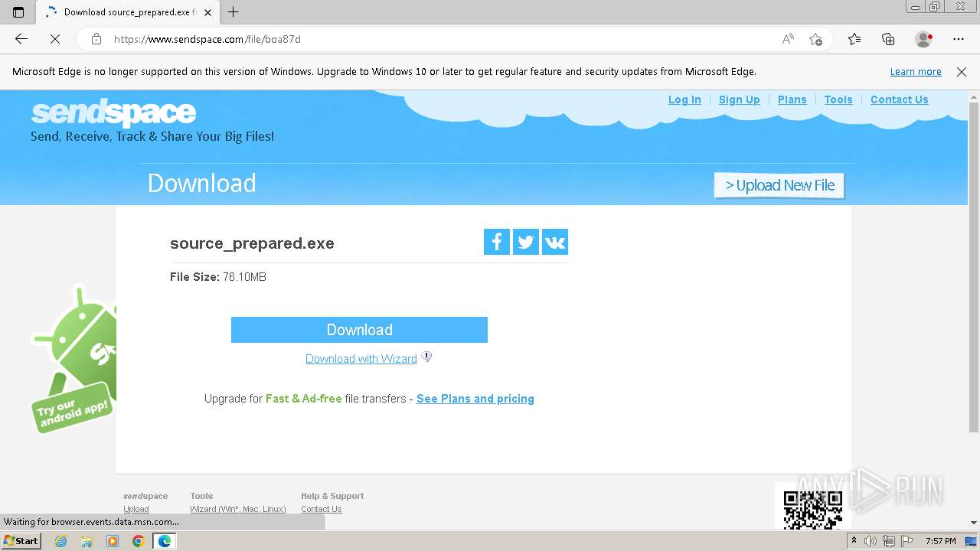Open Action Center flag icon
This screenshot has width=980, height=551.
click(907, 541)
